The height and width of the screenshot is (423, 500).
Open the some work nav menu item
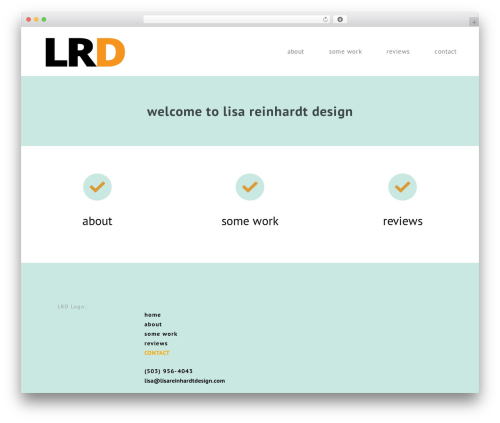(345, 52)
